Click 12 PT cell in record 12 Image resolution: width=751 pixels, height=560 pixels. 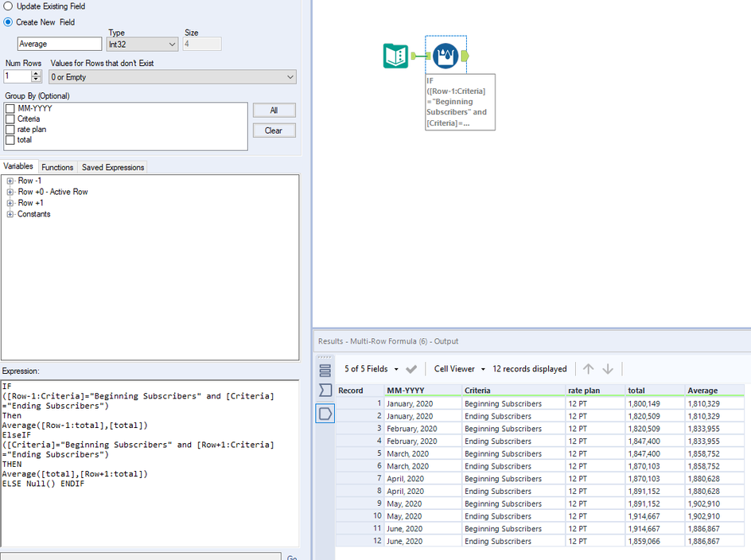tap(595, 542)
